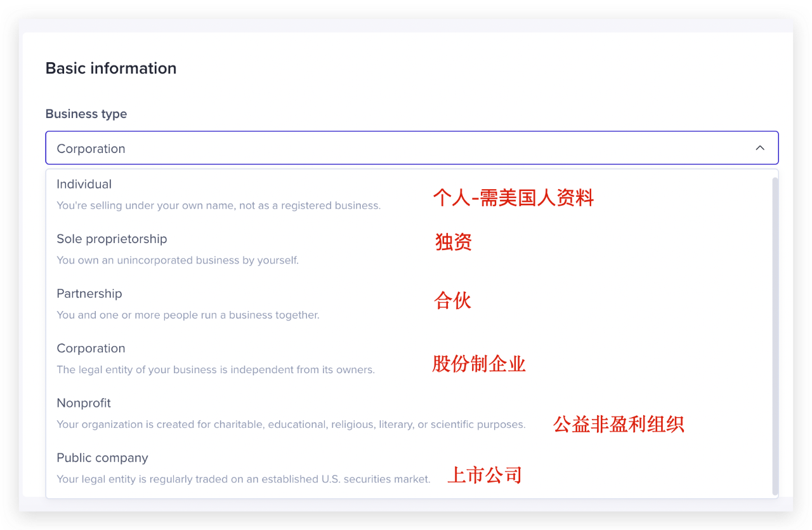Click the Basic information heading
The height and width of the screenshot is (530, 812).
click(x=110, y=68)
